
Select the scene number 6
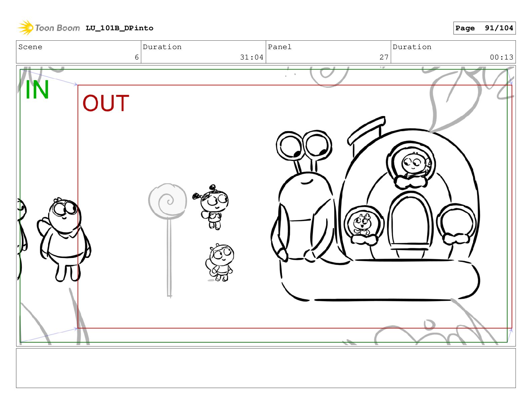click(x=137, y=57)
